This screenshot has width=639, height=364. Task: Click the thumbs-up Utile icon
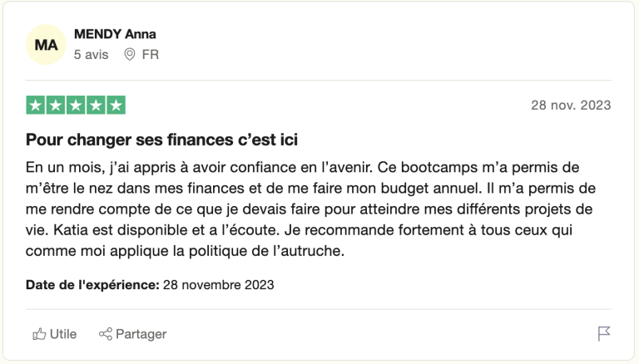(x=39, y=334)
